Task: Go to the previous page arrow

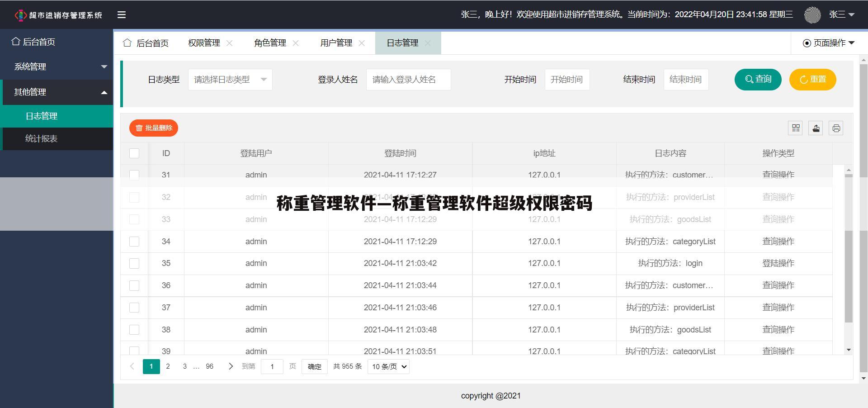Action: [132, 366]
